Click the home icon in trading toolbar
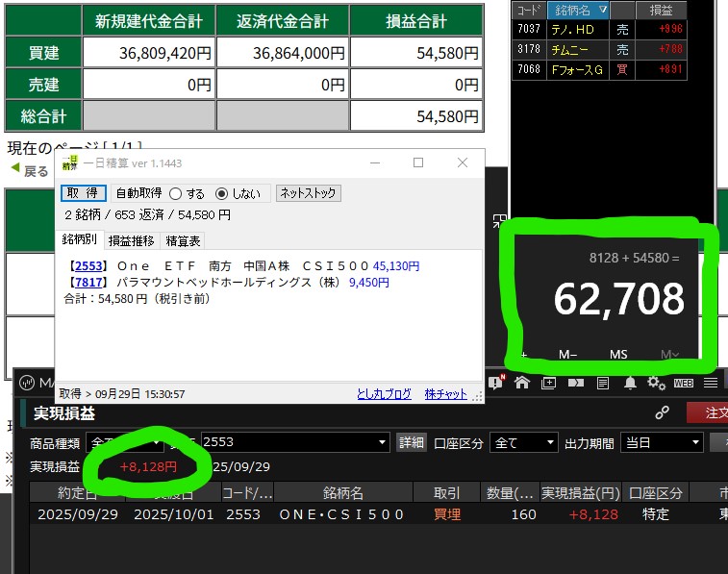This screenshot has width=728, height=574. coord(521,383)
